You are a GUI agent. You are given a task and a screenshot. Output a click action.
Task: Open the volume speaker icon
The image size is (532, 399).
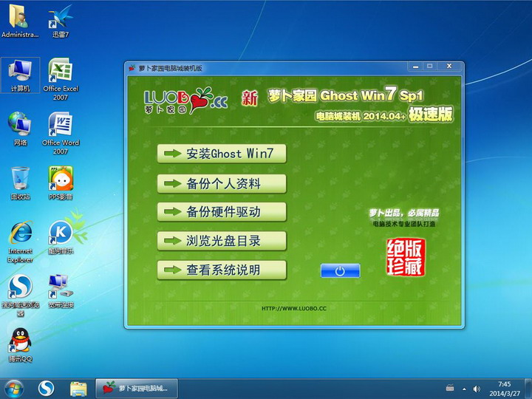coord(477,389)
